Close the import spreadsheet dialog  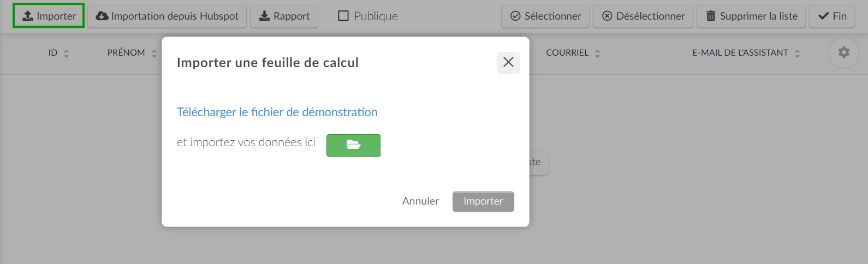coord(508,63)
